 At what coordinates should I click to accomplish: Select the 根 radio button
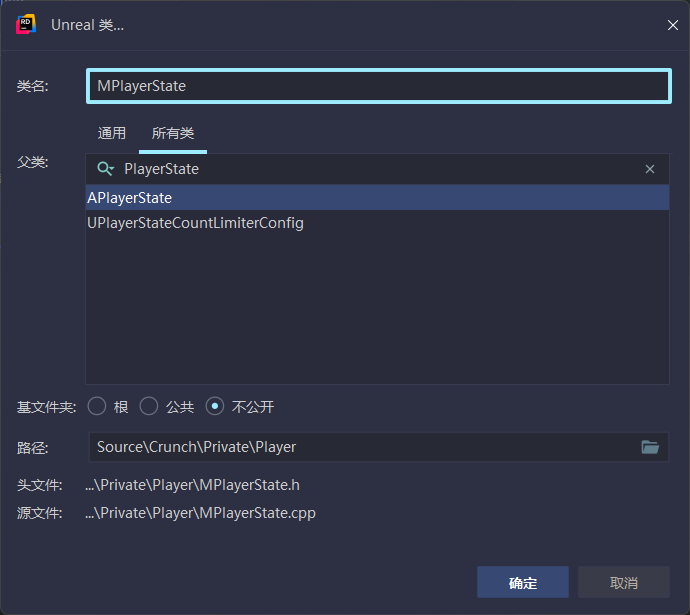coord(97,406)
